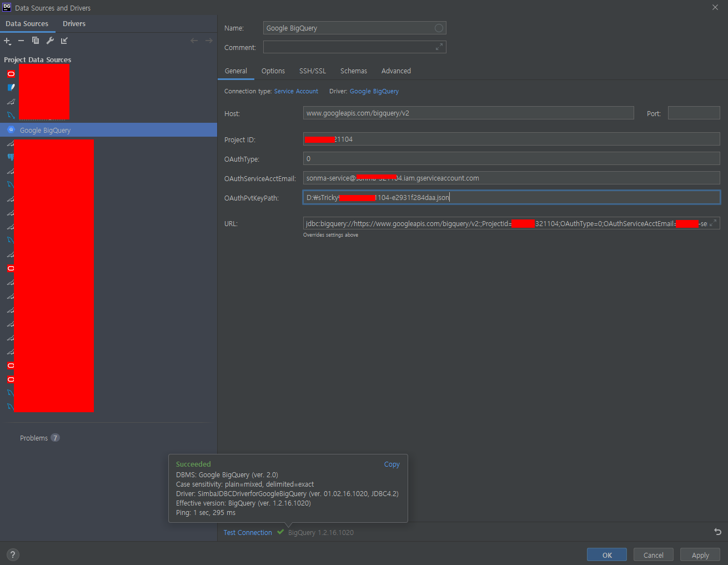This screenshot has width=728, height=565.
Task: Click the Cancel button
Action: 654,555
